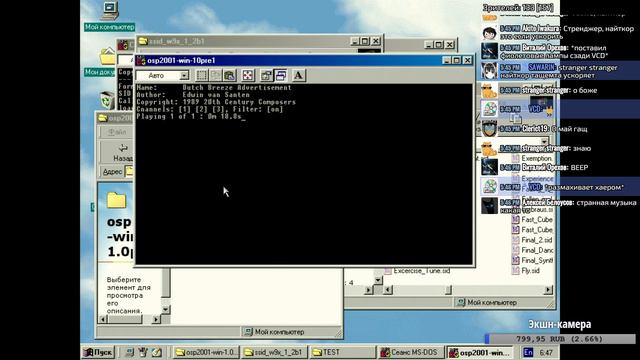Click Playing 1 of 1 line in console

(x=191, y=116)
